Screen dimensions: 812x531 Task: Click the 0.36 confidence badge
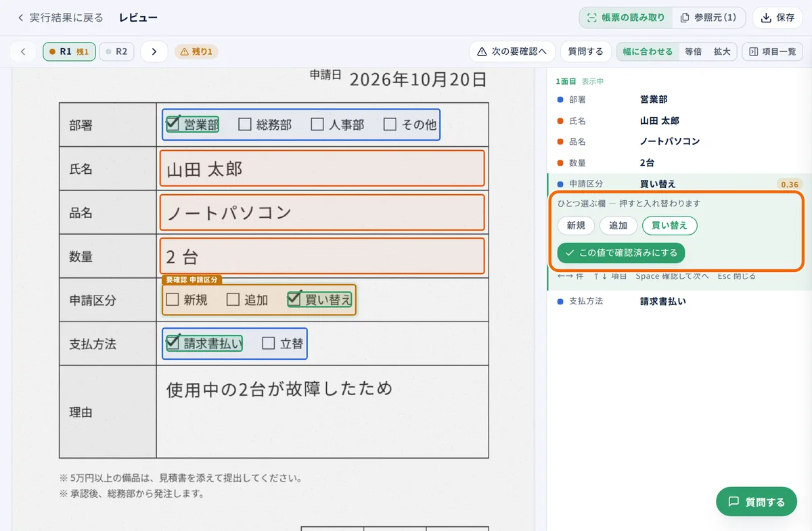pyautogui.click(x=790, y=184)
